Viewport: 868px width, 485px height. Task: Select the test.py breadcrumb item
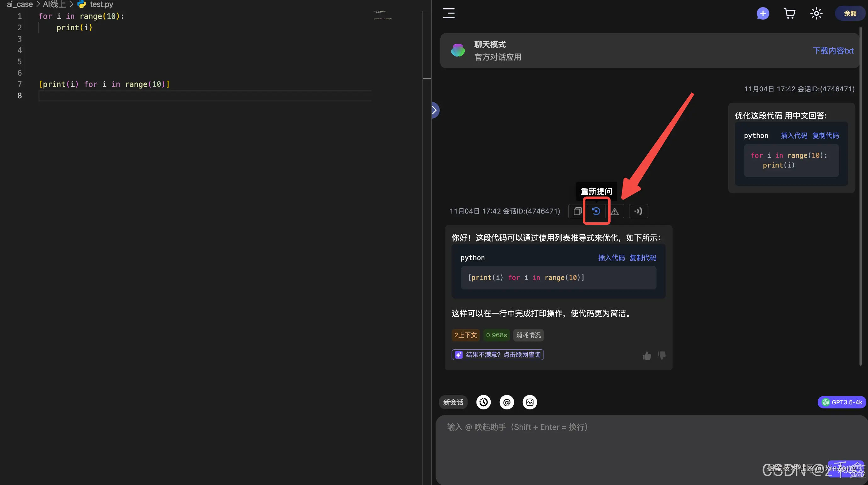tap(101, 4)
